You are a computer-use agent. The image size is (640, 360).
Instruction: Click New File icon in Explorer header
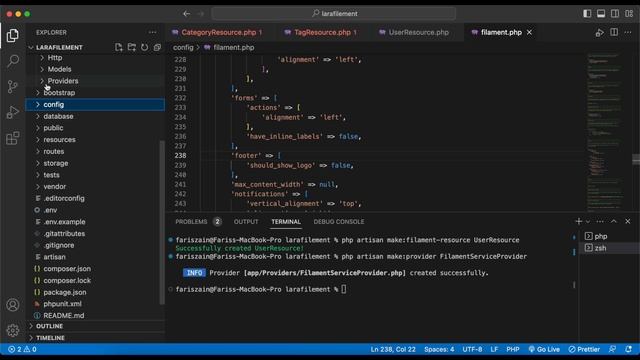pyautogui.click(x=118, y=47)
